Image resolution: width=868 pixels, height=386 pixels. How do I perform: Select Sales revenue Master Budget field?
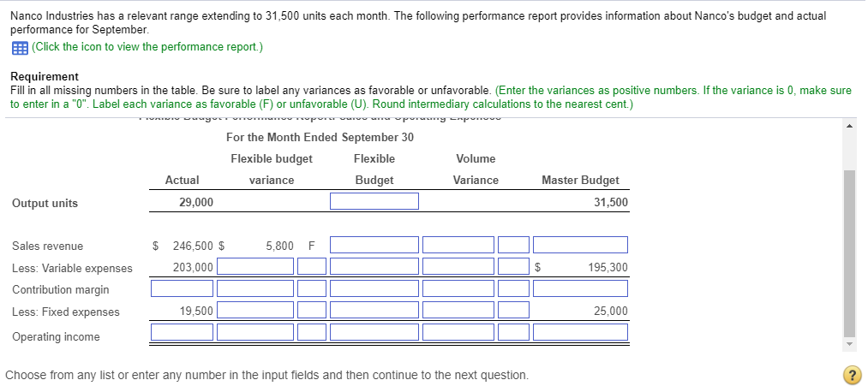click(x=580, y=245)
